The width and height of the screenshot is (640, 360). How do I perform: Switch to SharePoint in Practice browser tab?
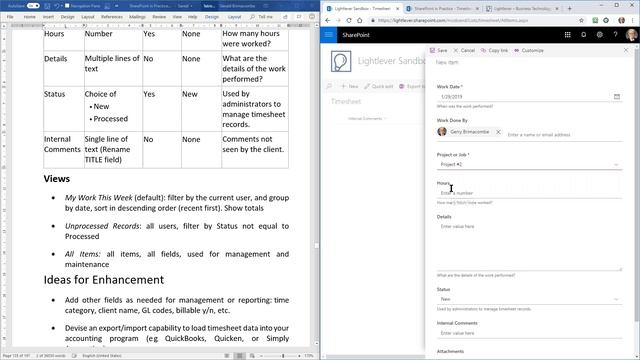[x=443, y=9]
